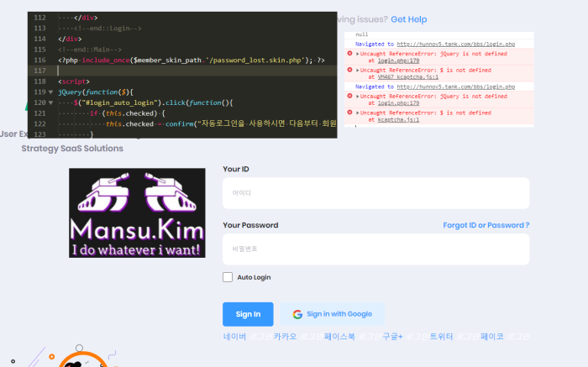Collapse code fold arrow on line 119

pyautogui.click(x=50, y=92)
